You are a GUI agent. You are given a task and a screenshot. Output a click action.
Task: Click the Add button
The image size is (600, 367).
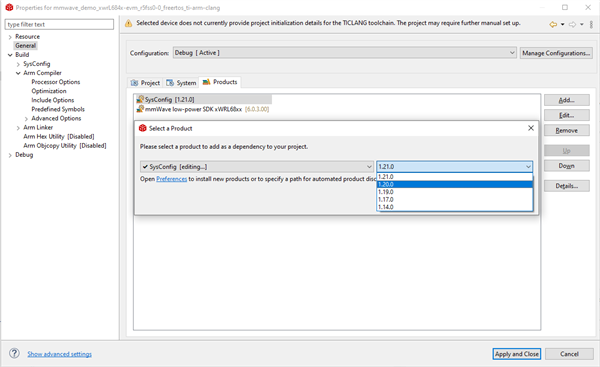tap(567, 100)
